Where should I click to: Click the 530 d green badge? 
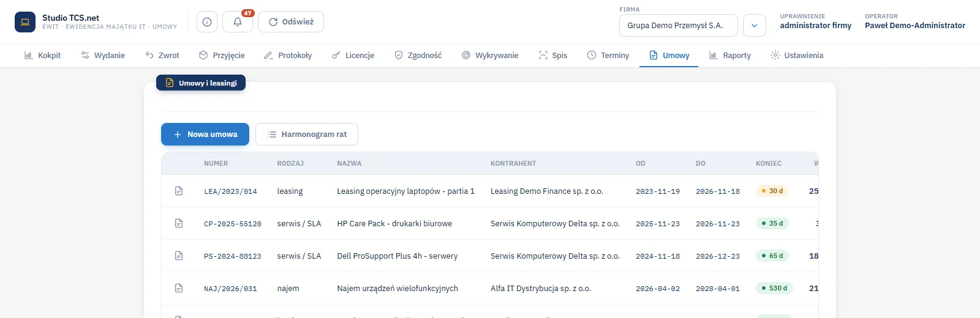pyautogui.click(x=774, y=288)
